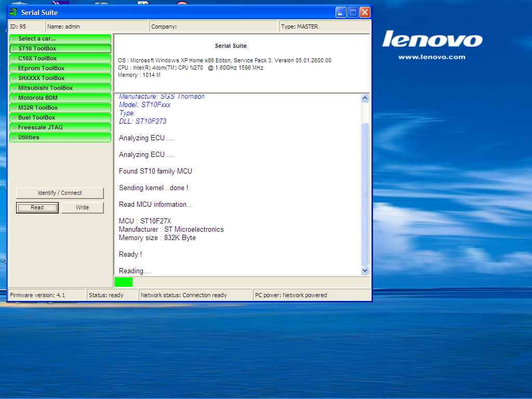Open Mitsubishi ToolBox

click(60, 88)
